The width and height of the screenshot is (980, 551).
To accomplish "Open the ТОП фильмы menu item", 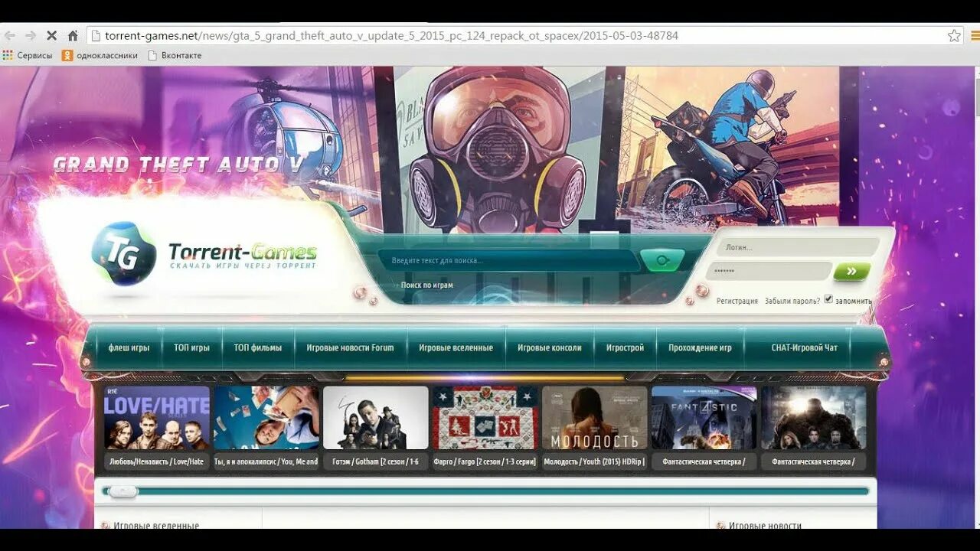I will [258, 347].
